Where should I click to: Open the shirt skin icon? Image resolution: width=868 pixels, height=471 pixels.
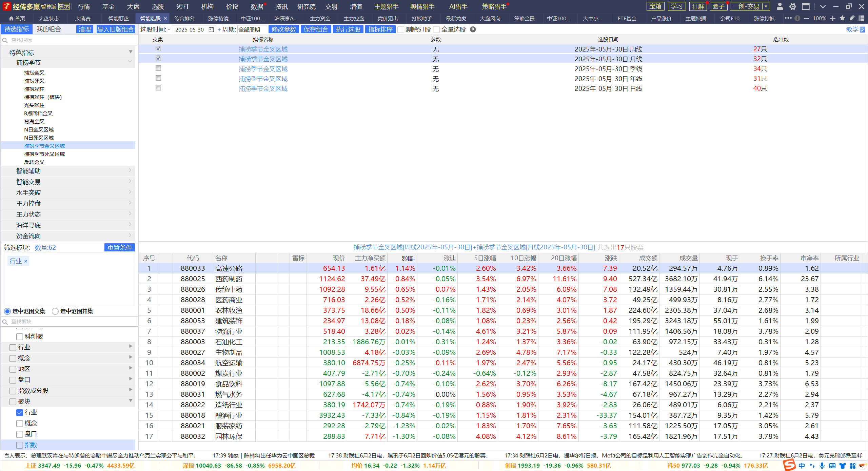pyautogui.click(x=842, y=466)
